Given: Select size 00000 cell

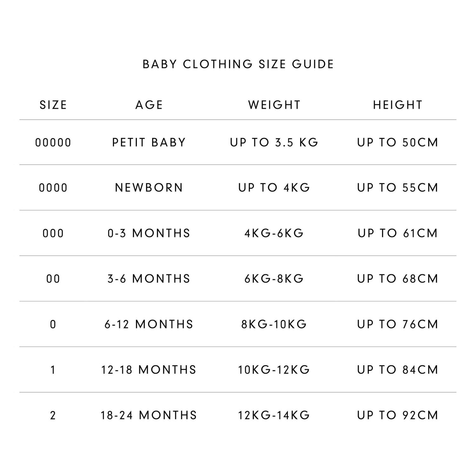Looking at the screenshot, I should click(x=53, y=143).
